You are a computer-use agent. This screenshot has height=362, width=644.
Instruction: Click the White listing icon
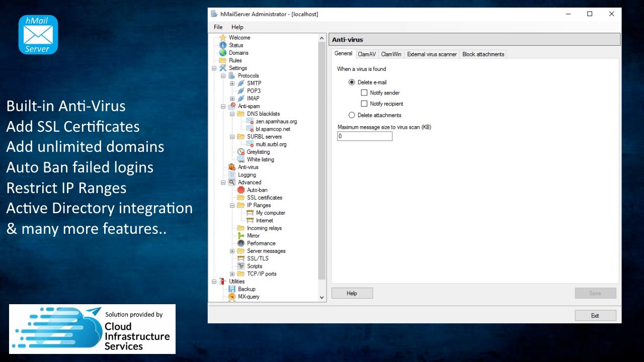[x=241, y=159]
